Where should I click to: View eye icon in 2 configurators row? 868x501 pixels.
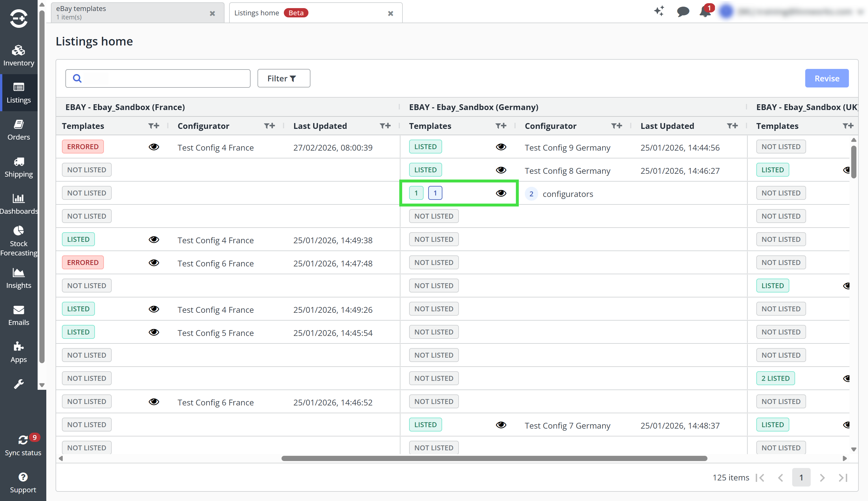tap(501, 193)
